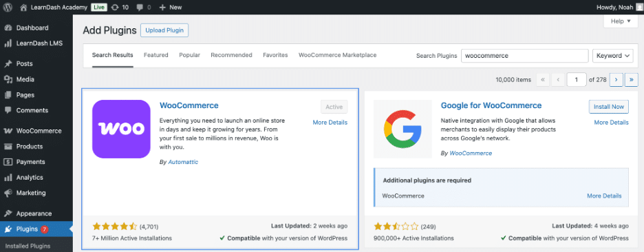Click "10,000 items" count text
Viewport: 644px width, 252px height.
[513, 80]
